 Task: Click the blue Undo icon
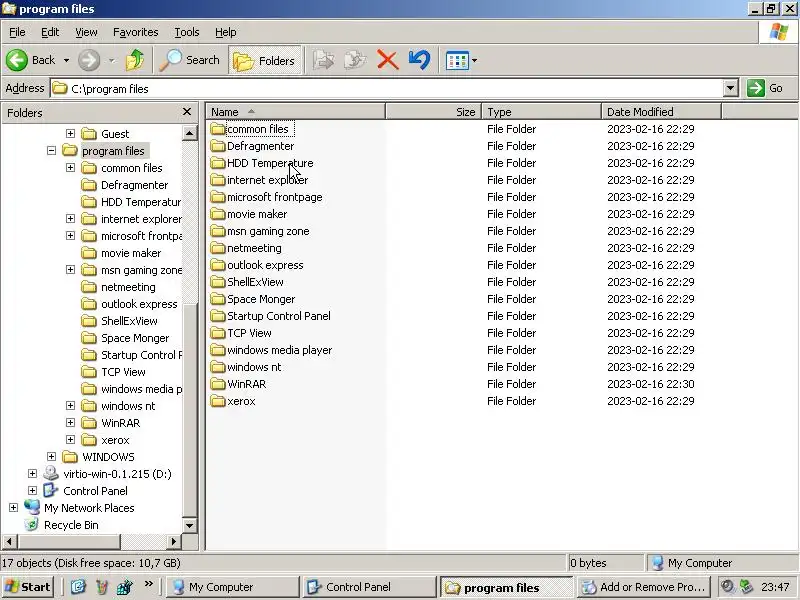tap(419, 60)
